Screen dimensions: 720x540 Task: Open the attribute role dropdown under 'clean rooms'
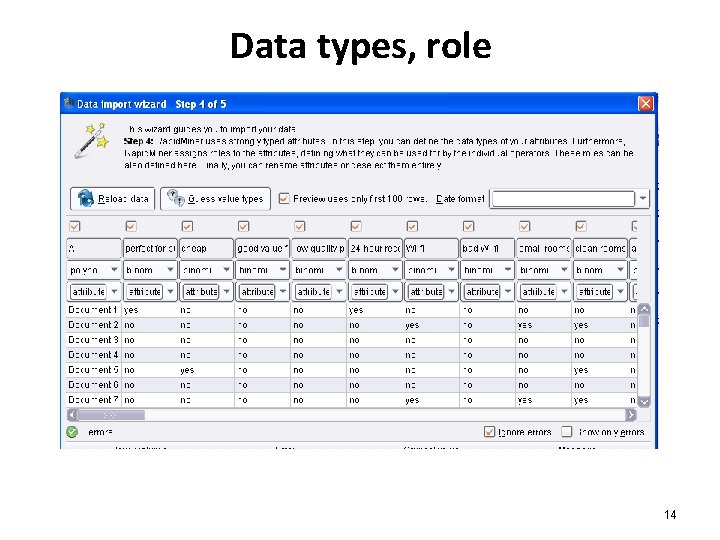[620, 292]
